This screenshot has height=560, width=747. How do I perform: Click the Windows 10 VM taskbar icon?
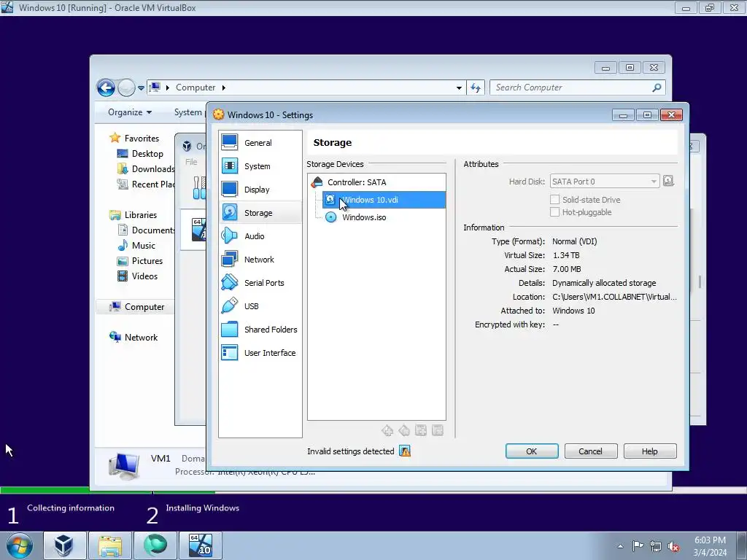point(201,545)
